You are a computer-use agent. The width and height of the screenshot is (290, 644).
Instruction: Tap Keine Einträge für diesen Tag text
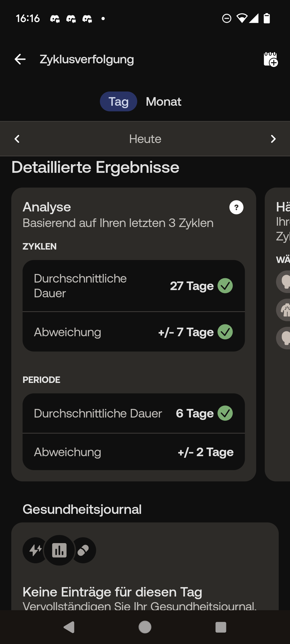click(x=112, y=592)
